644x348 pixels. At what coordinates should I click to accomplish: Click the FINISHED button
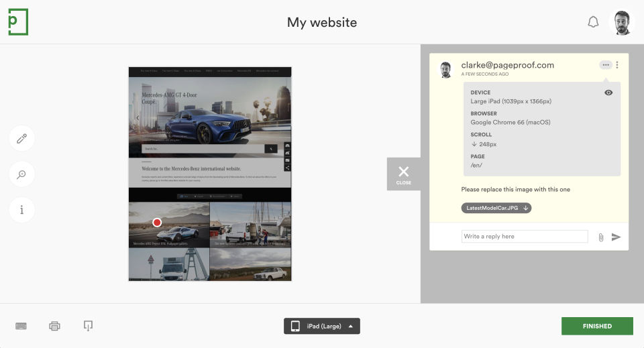[x=597, y=327]
